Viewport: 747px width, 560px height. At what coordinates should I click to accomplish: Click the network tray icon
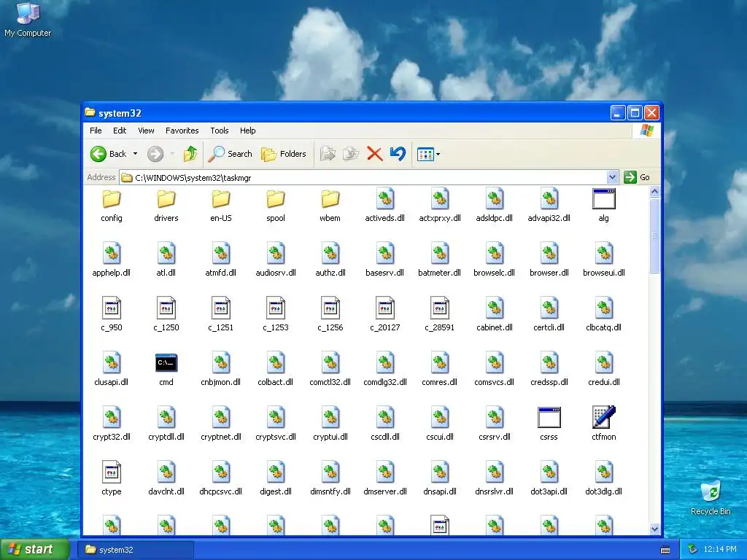point(693,550)
